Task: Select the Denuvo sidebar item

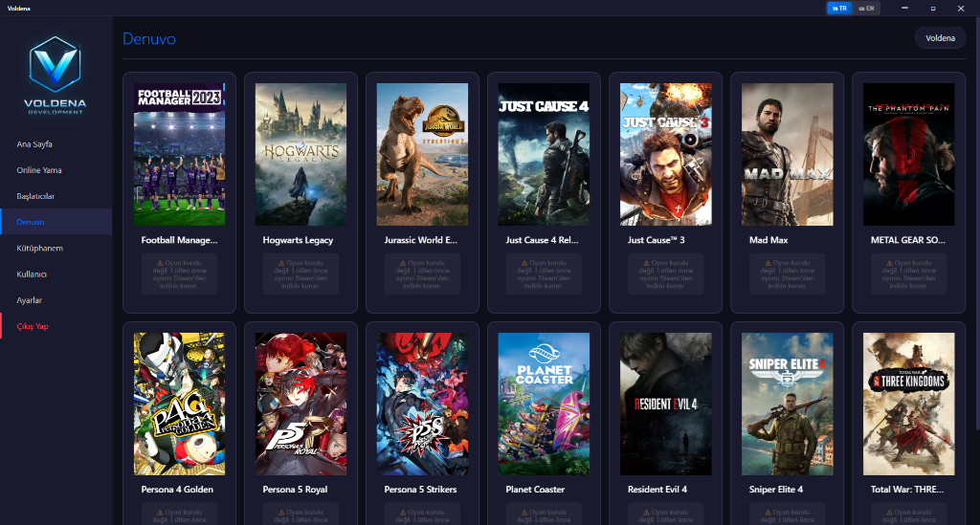Action: [56, 222]
